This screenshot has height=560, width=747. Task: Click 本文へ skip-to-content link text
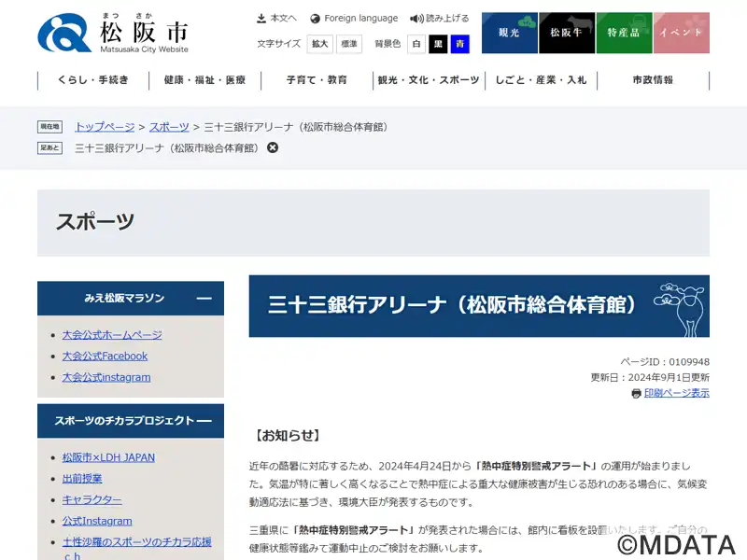(284, 19)
